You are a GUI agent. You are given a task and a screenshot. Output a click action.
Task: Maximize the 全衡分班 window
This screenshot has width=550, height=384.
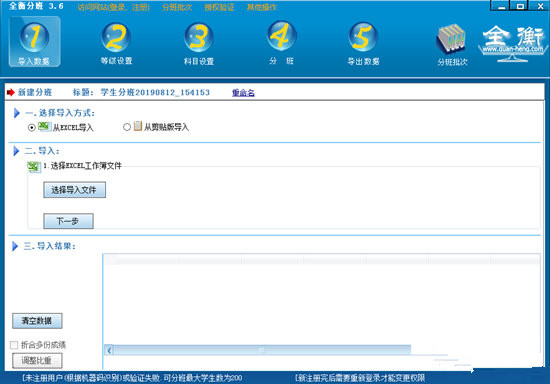pos(520,6)
